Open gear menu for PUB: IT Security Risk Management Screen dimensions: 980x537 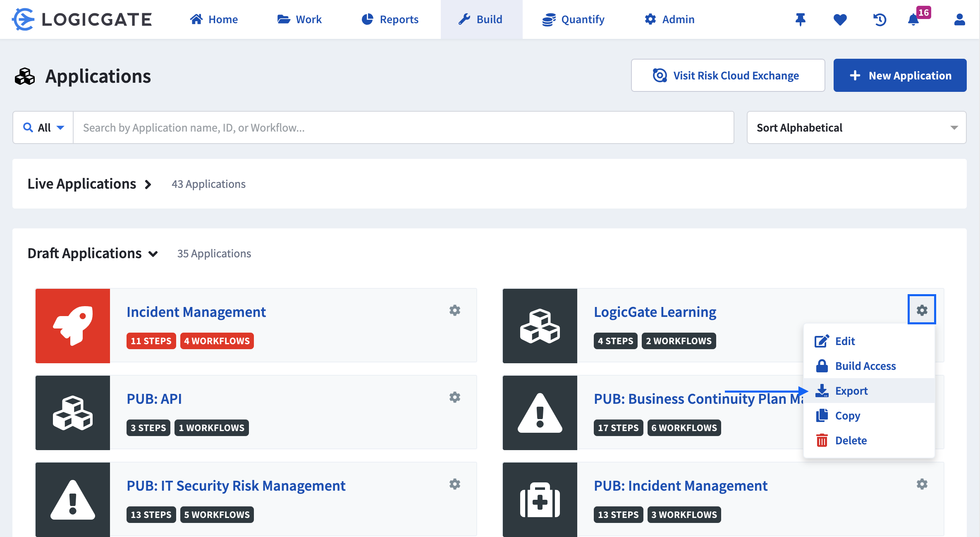click(x=455, y=484)
